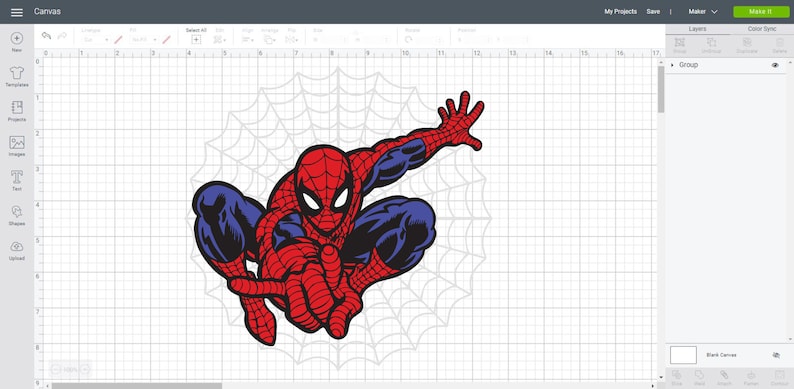Click the Rotate icon in toolbar
The width and height of the screenshot is (794, 389).
pyautogui.click(x=408, y=40)
